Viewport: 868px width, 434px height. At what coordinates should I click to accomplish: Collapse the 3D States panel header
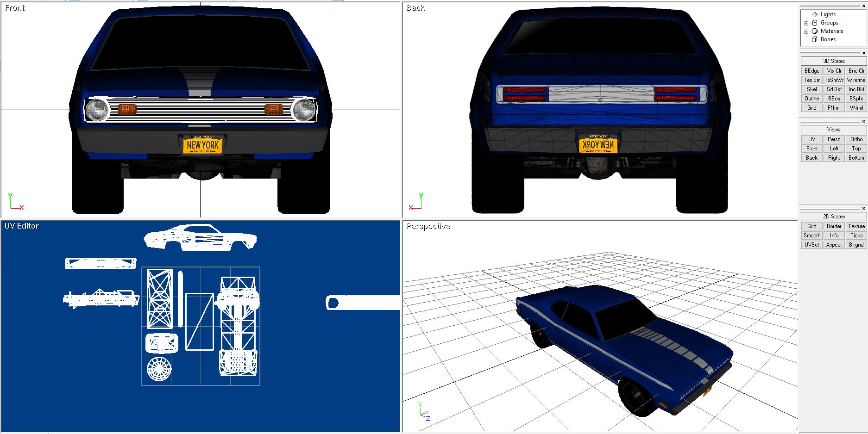833,61
